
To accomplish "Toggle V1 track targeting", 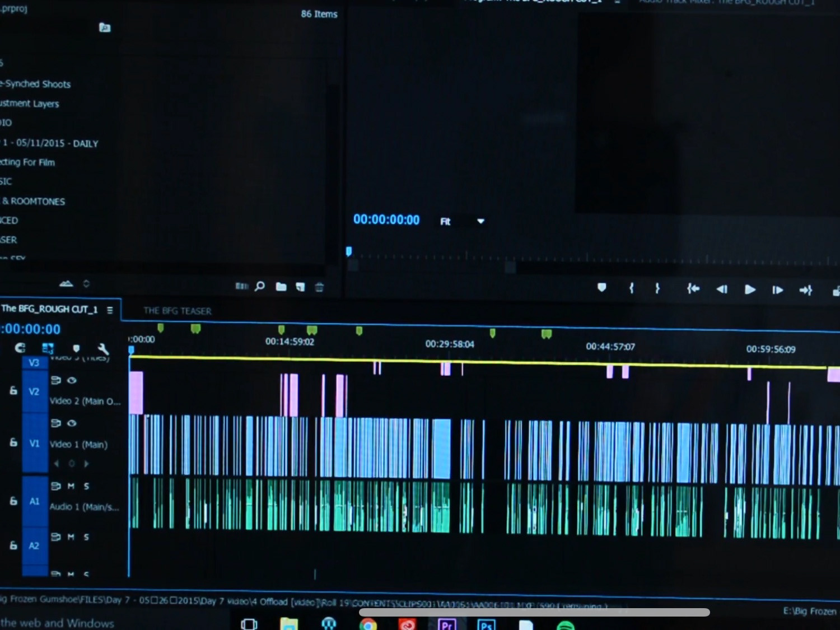I will click(x=34, y=444).
